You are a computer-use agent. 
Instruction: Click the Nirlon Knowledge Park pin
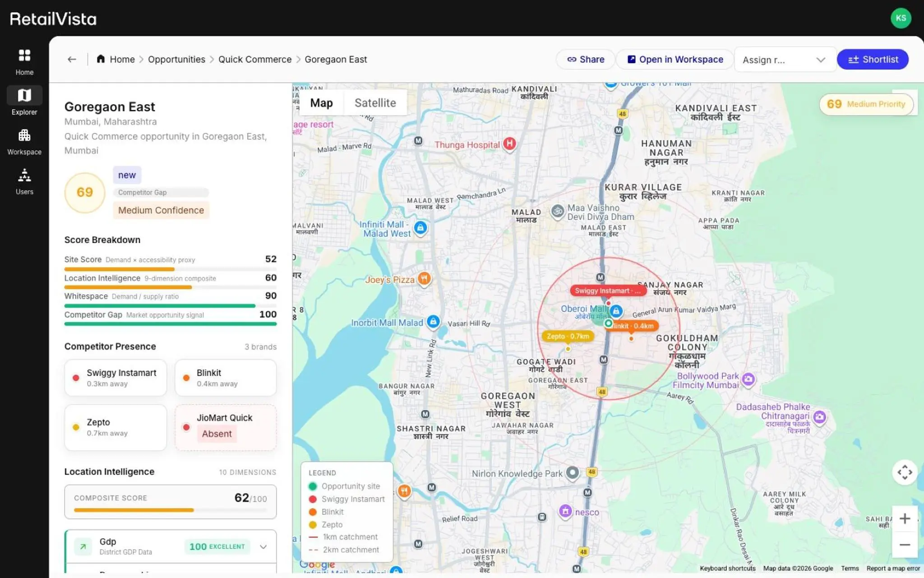pyautogui.click(x=572, y=473)
